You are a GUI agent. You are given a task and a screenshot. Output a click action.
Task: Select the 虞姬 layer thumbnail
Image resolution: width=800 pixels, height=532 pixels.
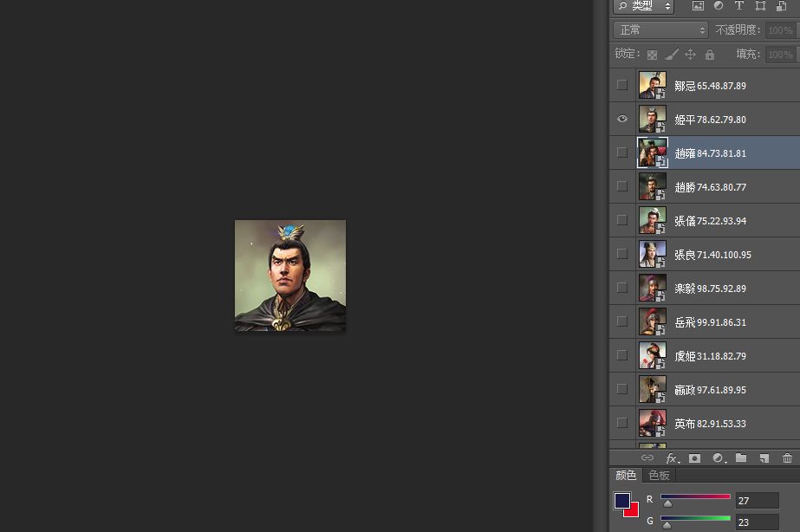click(x=653, y=355)
